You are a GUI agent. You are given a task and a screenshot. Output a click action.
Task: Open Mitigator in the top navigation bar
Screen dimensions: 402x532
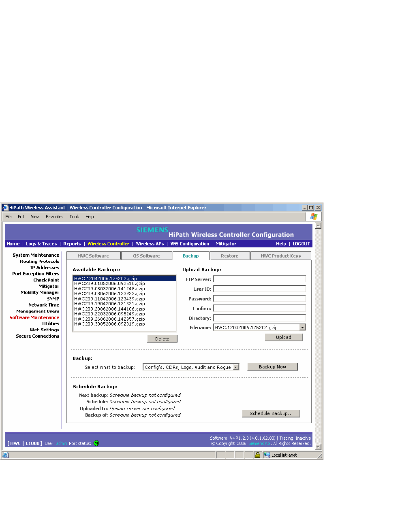[226, 244]
